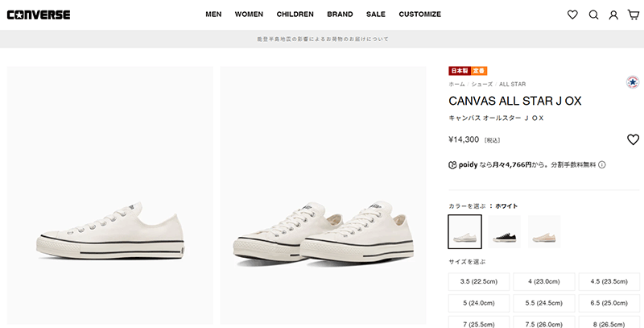This screenshot has height=328, width=644.
Task: Go to the SALE page
Action: [375, 15]
